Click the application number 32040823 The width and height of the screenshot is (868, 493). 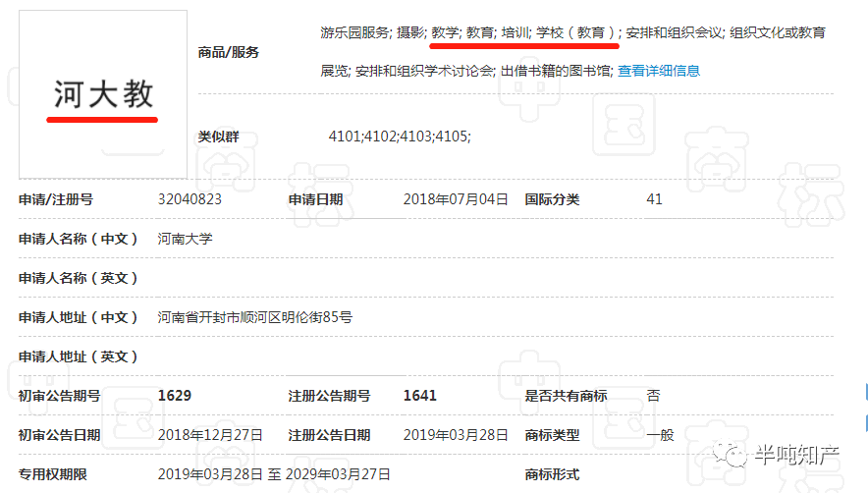(x=190, y=199)
